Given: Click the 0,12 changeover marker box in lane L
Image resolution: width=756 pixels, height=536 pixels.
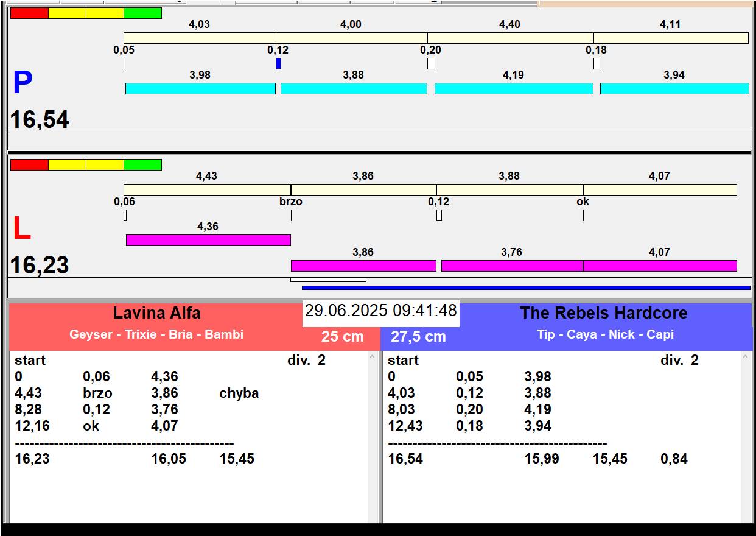Looking at the screenshot, I should (439, 215).
